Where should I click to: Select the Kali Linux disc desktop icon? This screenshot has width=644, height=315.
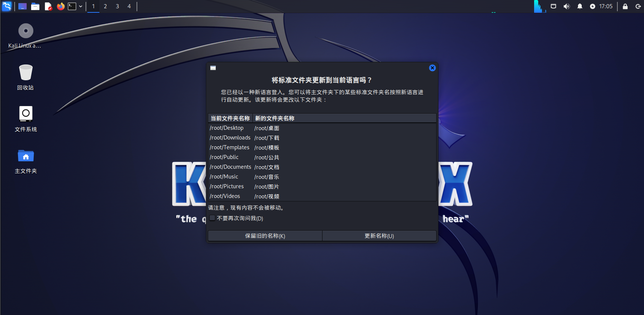click(26, 36)
